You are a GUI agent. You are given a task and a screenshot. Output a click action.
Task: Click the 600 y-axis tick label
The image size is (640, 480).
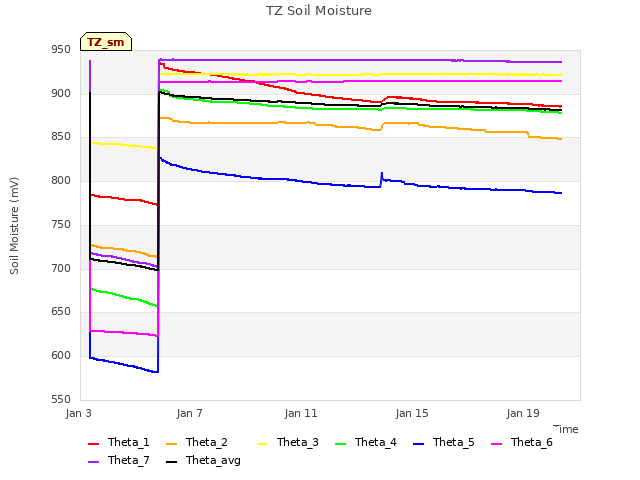click(61, 356)
